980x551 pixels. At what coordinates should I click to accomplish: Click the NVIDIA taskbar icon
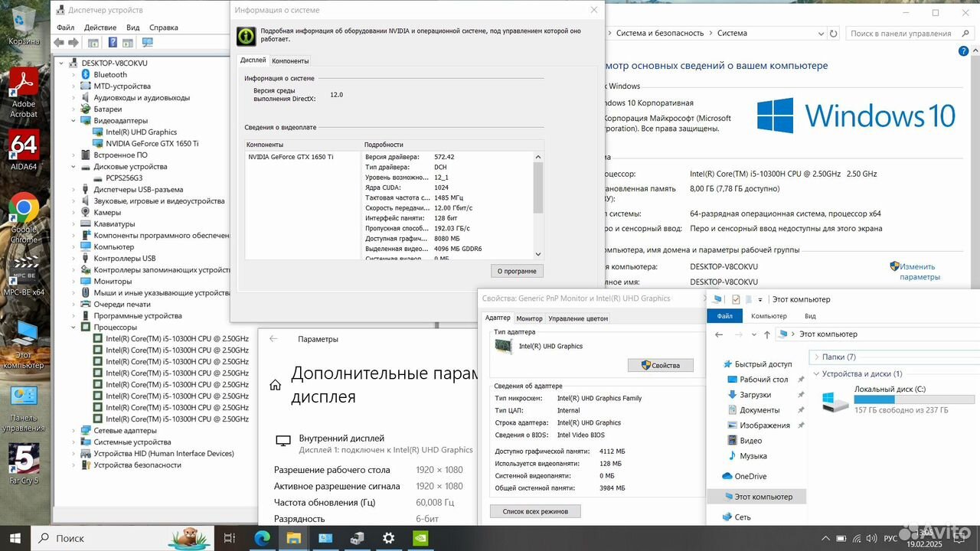[420, 538]
